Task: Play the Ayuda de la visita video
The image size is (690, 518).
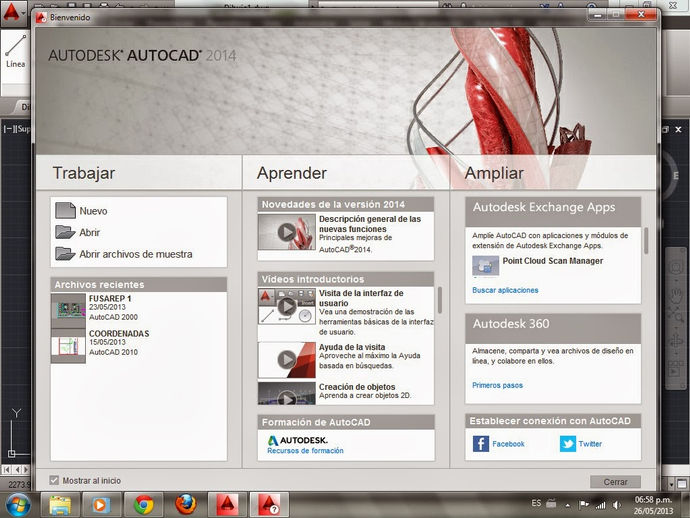Action: coord(287,360)
